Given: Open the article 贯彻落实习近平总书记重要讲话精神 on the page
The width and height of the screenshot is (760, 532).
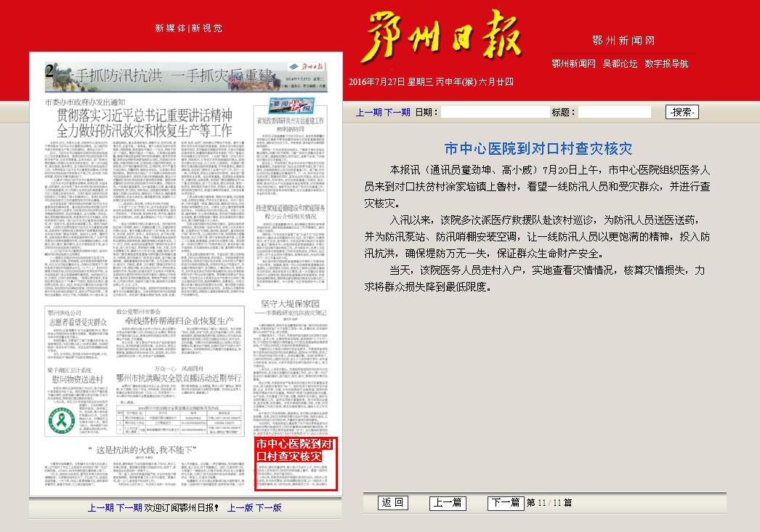Looking at the screenshot, I should 145,123.
